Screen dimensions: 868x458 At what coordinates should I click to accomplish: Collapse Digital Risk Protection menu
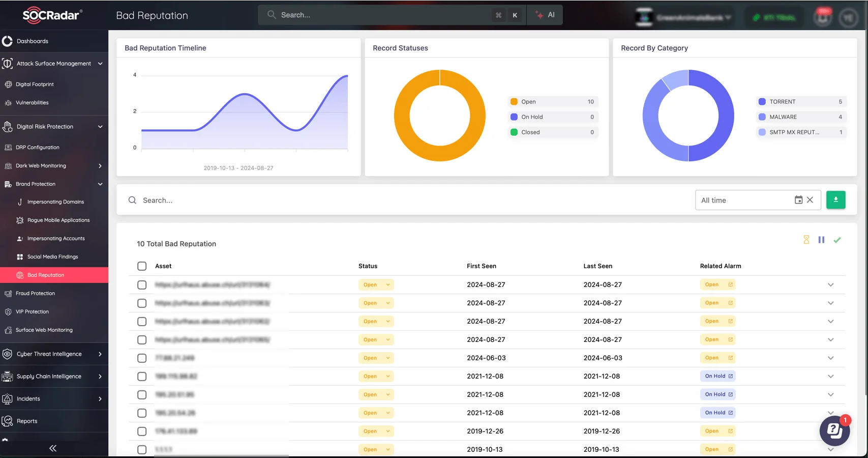[x=100, y=127]
